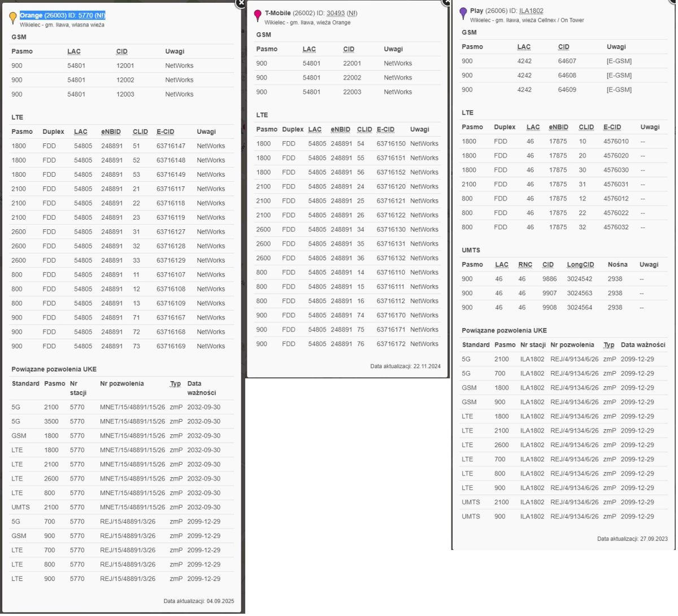Click the E-CID value '63716150'
This screenshot has width=678, height=616.
pos(392,144)
